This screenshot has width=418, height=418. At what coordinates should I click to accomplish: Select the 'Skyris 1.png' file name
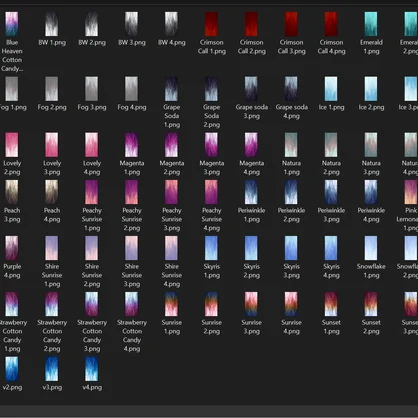[x=212, y=271]
